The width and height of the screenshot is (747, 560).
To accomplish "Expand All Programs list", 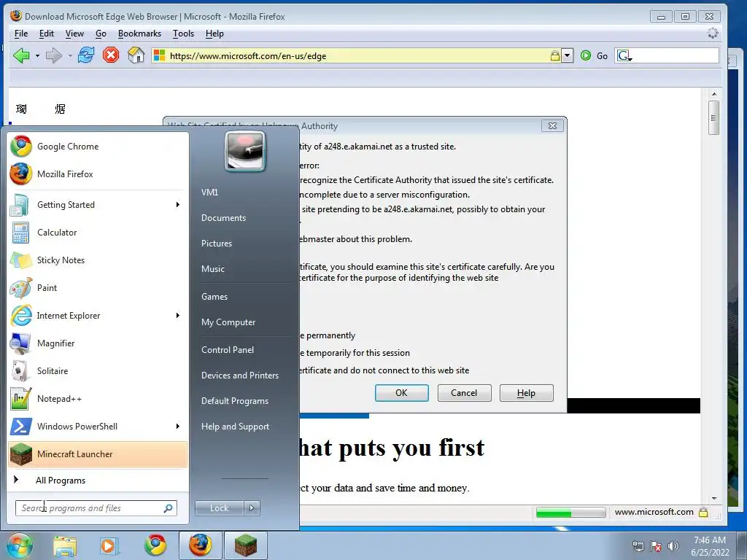I will pos(98,481).
